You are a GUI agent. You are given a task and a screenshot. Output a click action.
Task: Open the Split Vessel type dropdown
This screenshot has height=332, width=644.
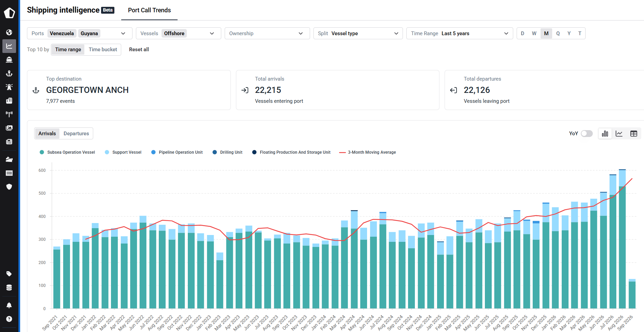[358, 33]
